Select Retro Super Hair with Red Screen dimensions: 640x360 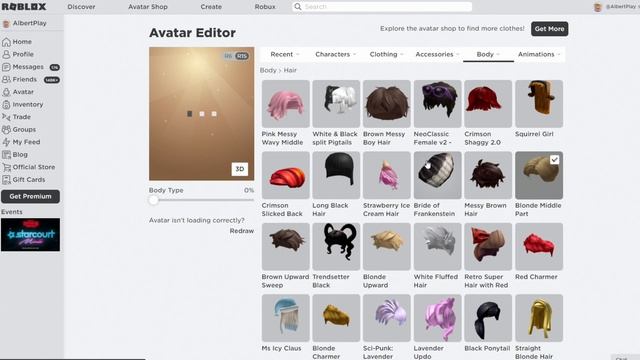point(488,247)
